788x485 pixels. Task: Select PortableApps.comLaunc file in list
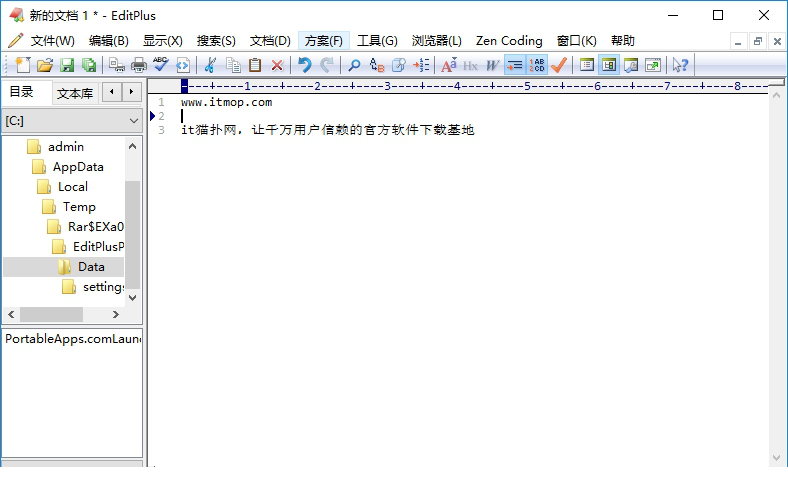click(73, 339)
